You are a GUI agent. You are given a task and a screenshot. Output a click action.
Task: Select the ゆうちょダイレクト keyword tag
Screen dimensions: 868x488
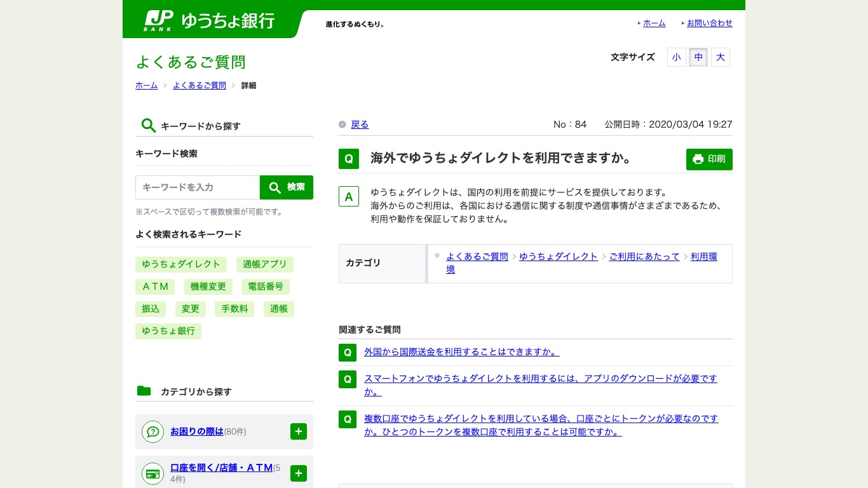181,264
